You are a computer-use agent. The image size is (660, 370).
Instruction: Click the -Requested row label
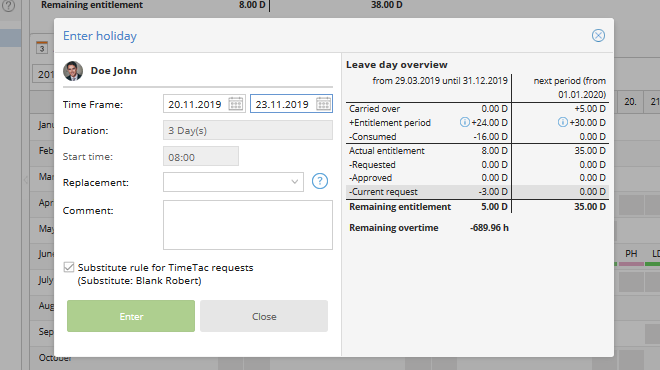pos(372,165)
